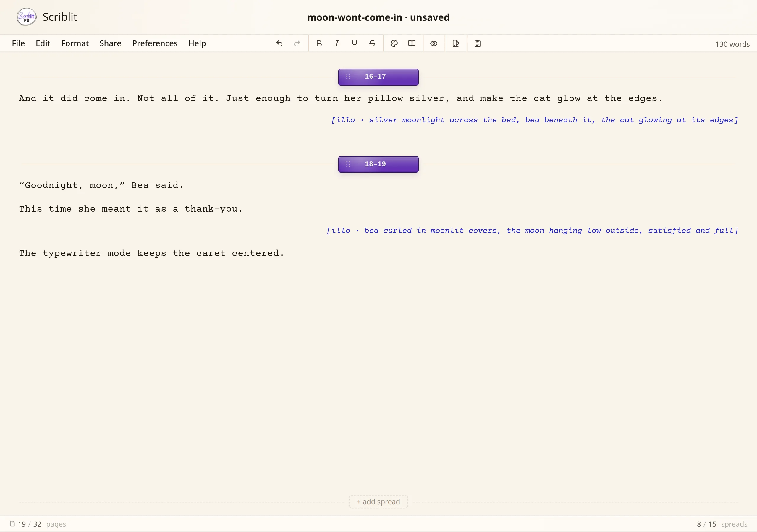Screen dimensions: 757x532
Task: Toggle strikethrough formatting
Action: pos(372,43)
